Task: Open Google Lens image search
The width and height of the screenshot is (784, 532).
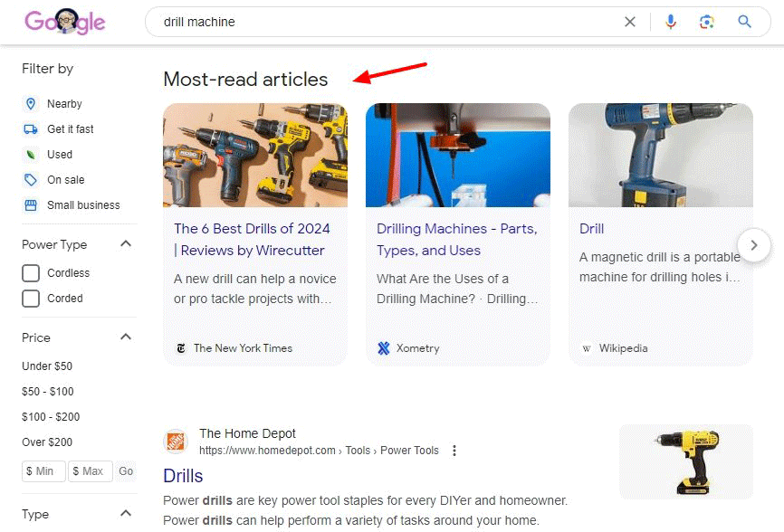Action: [x=707, y=21]
